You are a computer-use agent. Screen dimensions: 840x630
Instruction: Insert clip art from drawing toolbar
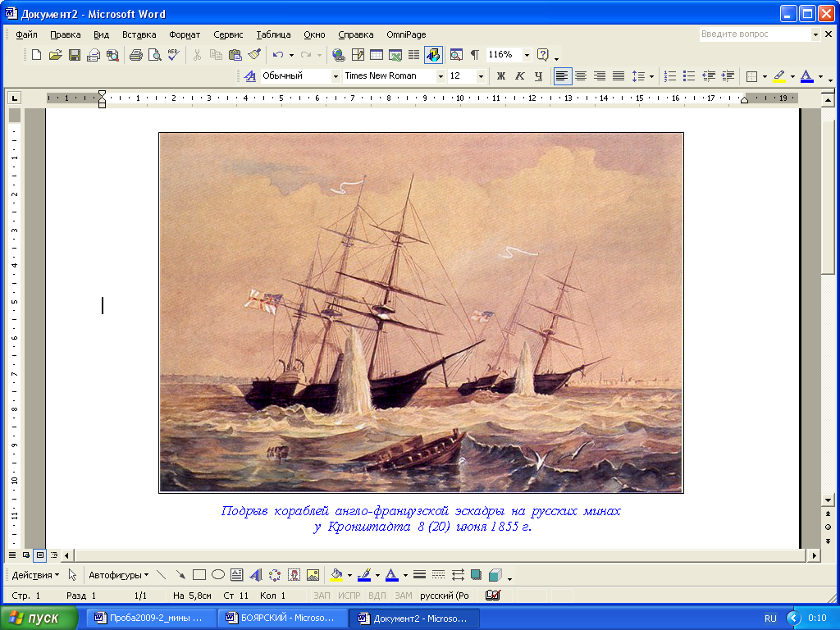pos(294,575)
